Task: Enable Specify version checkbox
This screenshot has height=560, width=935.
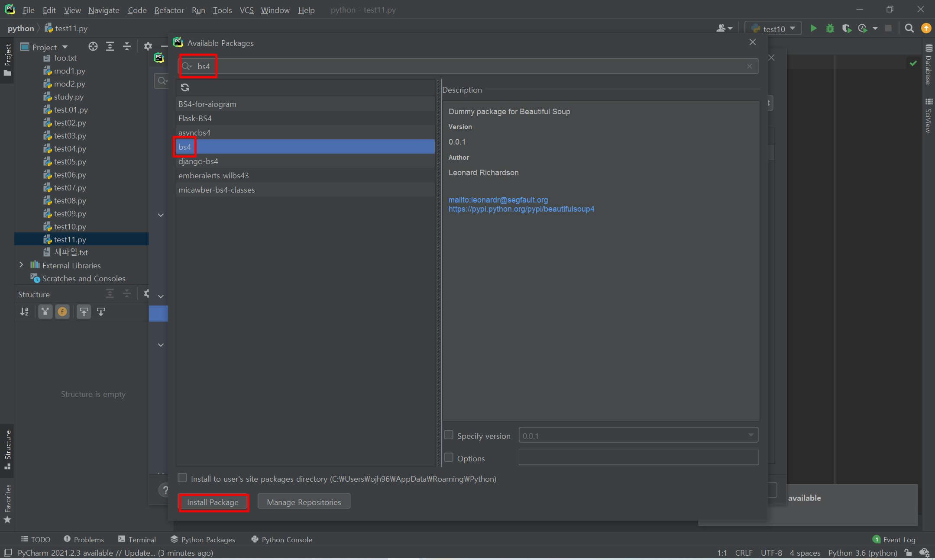Action: (449, 435)
